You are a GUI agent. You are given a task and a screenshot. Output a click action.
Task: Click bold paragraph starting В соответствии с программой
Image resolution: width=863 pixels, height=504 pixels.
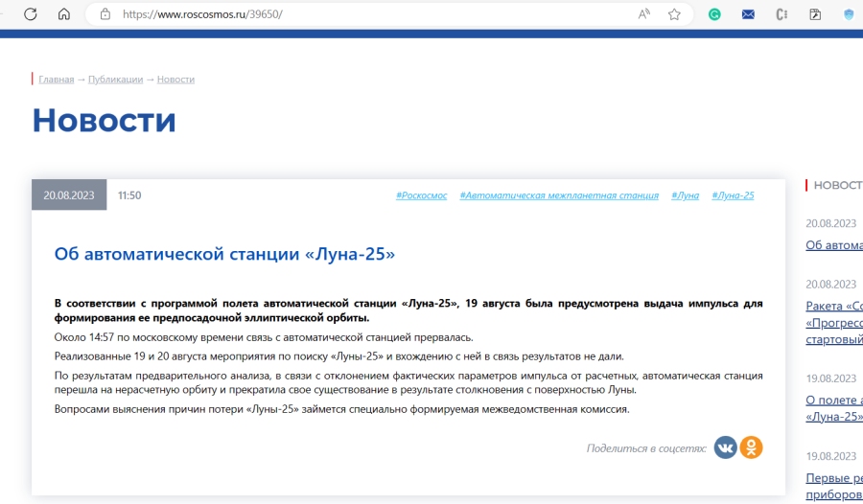coord(408,310)
